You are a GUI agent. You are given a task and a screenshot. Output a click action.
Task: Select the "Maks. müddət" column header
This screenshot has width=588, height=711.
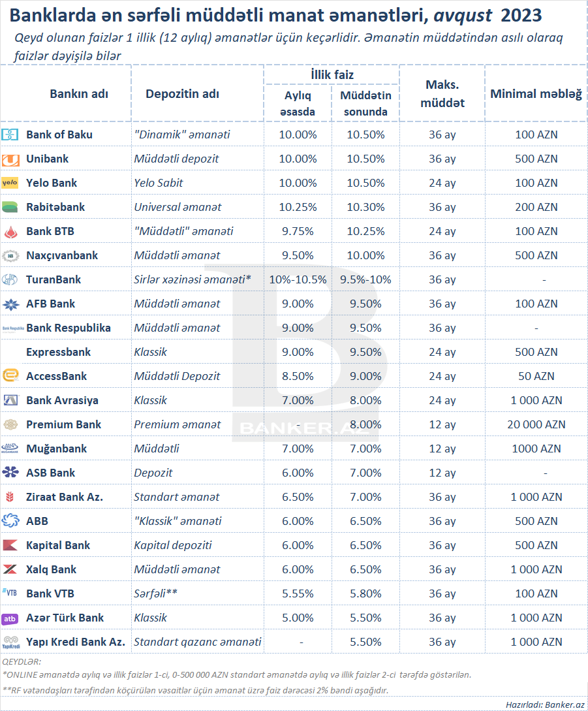pyautogui.click(x=442, y=94)
